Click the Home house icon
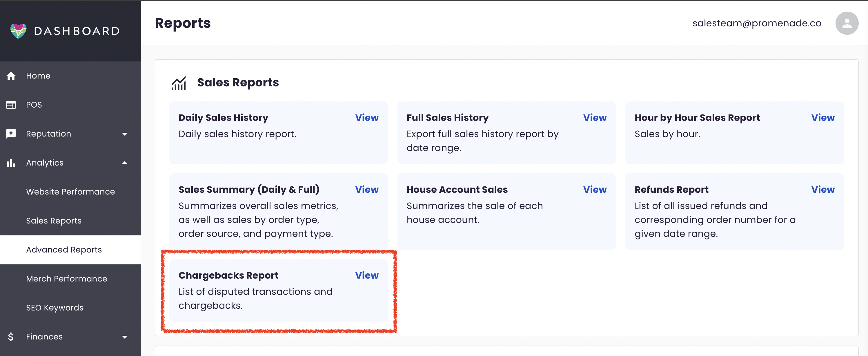868x356 pixels. (x=11, y=76)
